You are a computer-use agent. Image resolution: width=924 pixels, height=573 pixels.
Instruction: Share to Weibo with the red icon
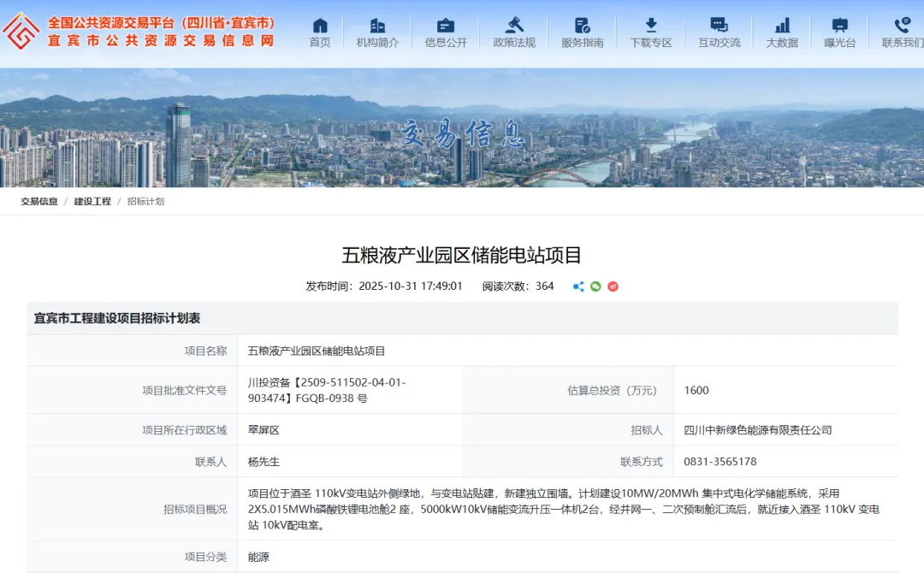(x=613, y=286)
